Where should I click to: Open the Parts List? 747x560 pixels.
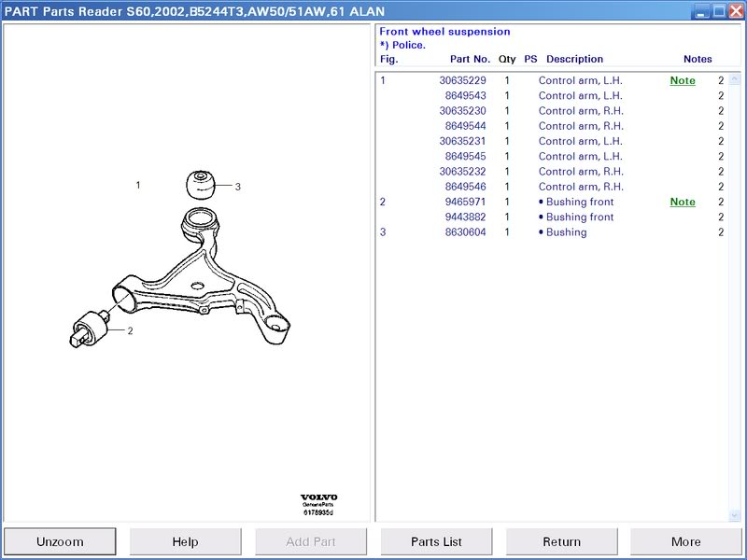(x=436, y=541)
